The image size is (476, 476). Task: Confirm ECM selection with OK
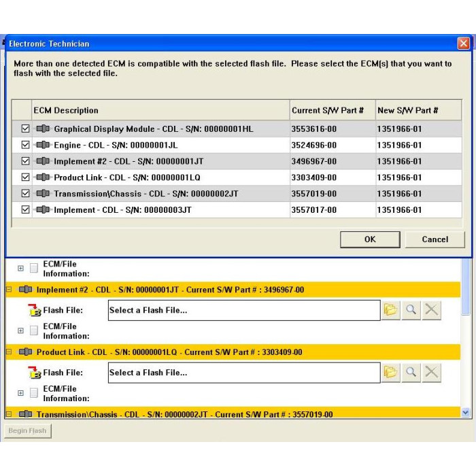click(x=370, y=239)
